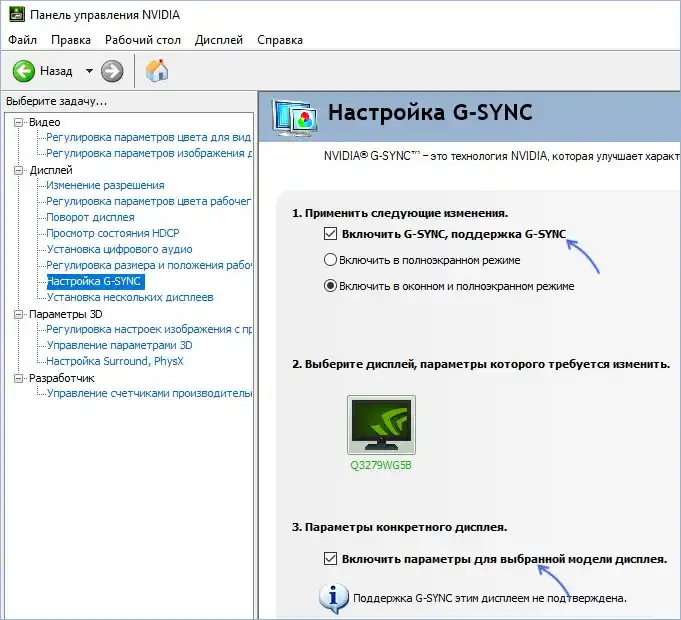Collapse the Видео tree node
The image size is (681, 620).
tap(18, 122)
